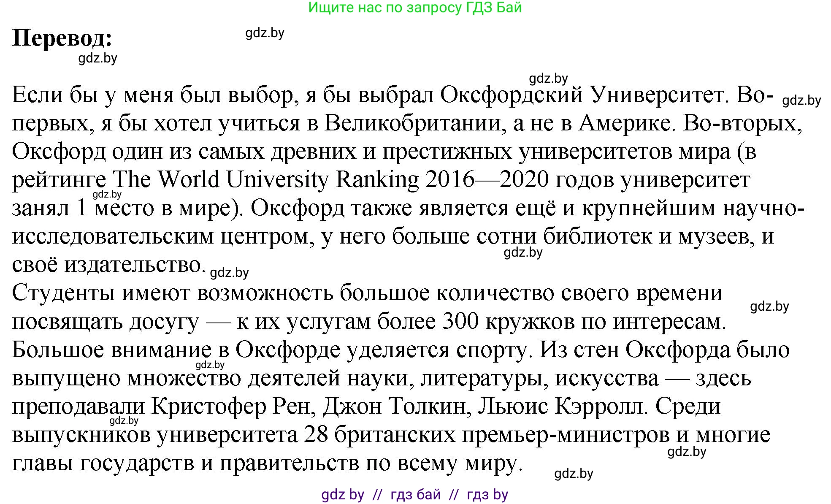Click the word 'Студенты' starting the second paragraph
The height and width of the screenshot is (504, 831).
[63, 293]
